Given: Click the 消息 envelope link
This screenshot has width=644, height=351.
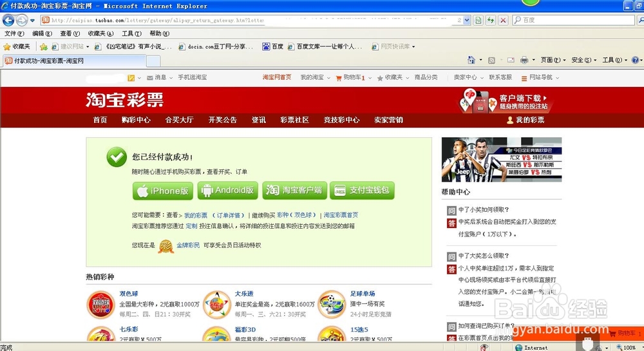Looking at the screenshot, I should [x=159, y=77].
